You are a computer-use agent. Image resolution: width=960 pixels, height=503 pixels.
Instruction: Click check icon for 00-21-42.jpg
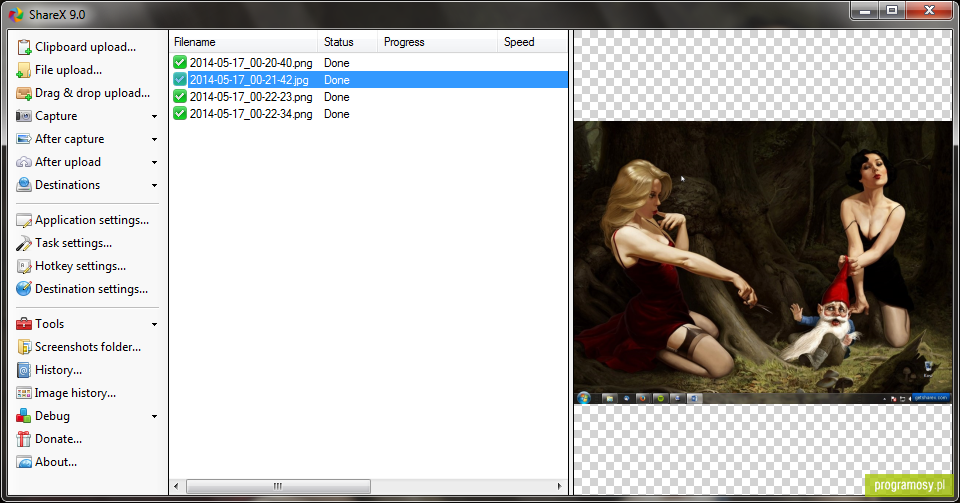[x=179, y=80]
